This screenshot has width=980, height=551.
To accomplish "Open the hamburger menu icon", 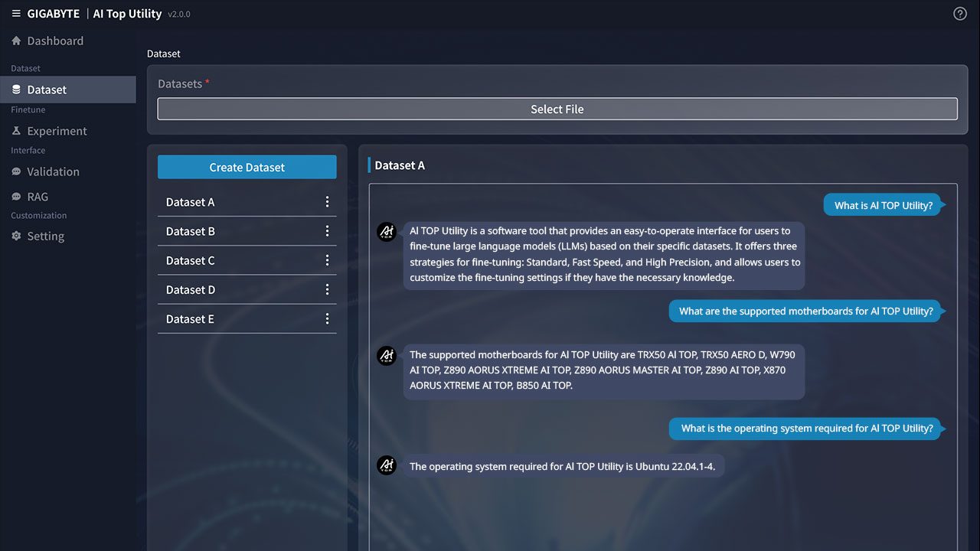I will click(x=16, y=14).
